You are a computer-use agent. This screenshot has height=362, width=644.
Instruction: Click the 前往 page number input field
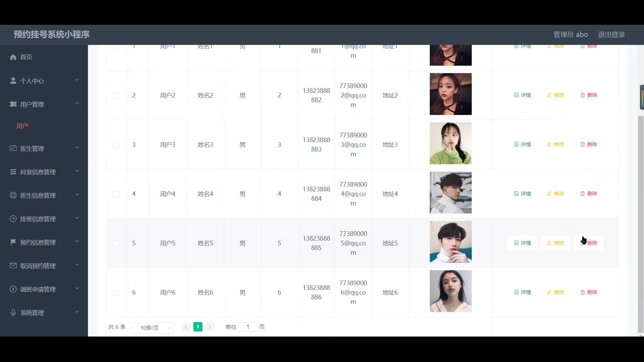248,327
